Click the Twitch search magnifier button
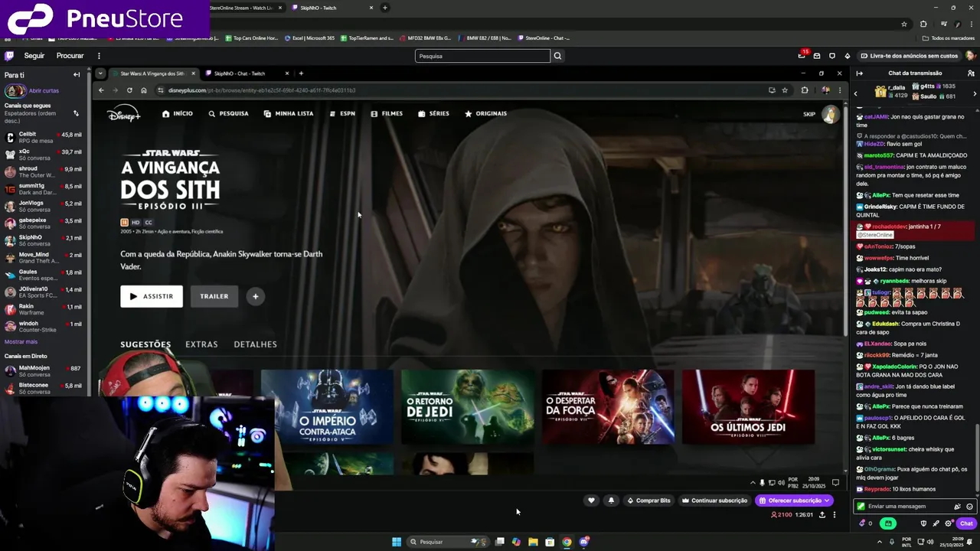 coord(557,56)
